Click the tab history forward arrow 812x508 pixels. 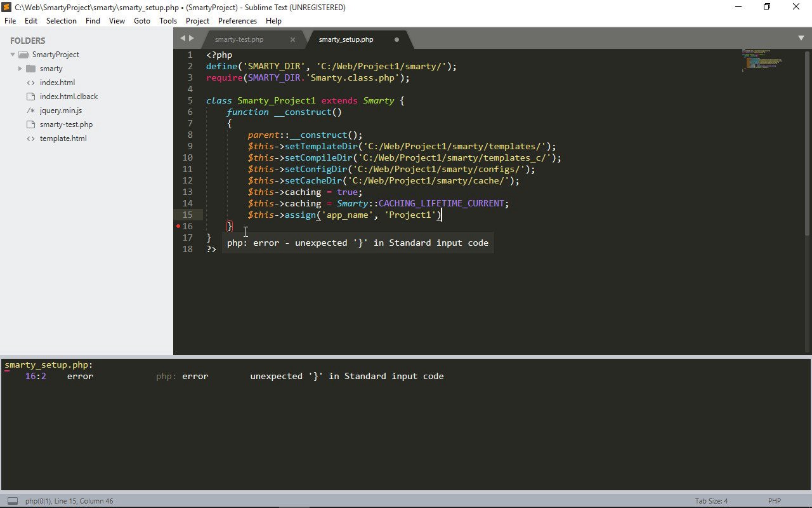click(x=192, y=39)
